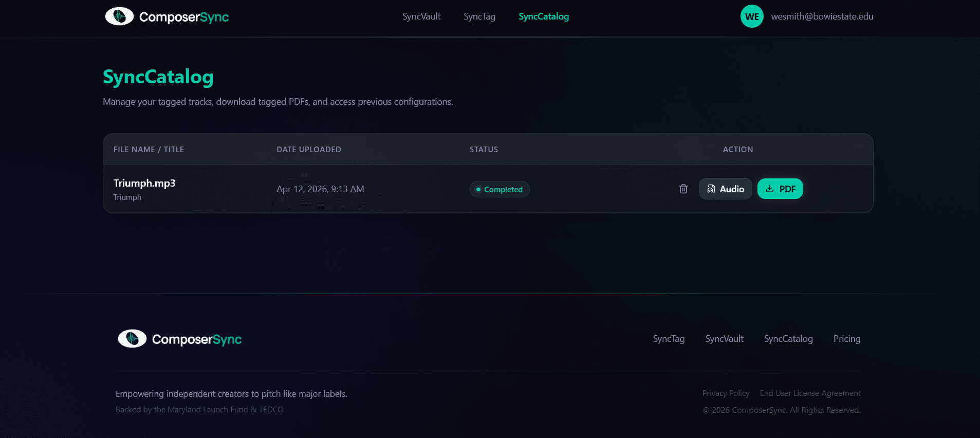This screenshot has height=438, width=980.
Task: Open the Pricing footer link
Action: click(847, 339)
